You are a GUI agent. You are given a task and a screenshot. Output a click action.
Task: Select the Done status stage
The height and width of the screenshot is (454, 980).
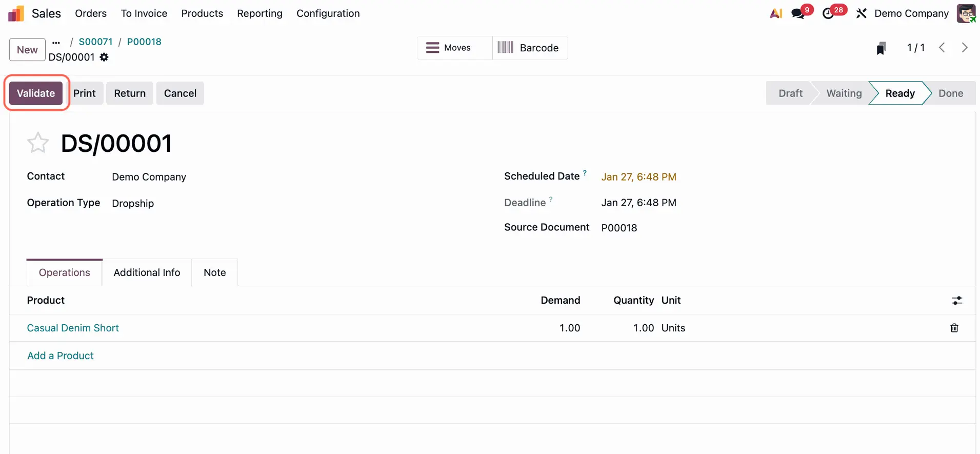pos(950,93)
